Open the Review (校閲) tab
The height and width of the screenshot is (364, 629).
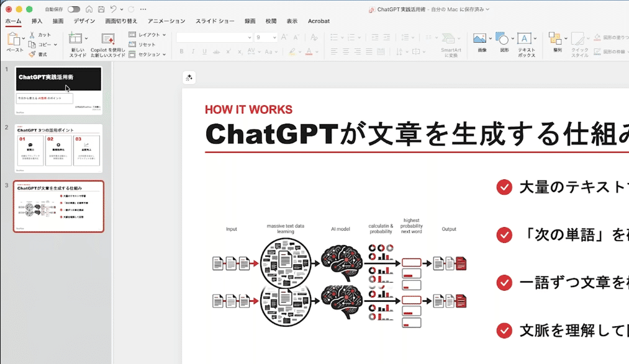click(x=271, y=21)
